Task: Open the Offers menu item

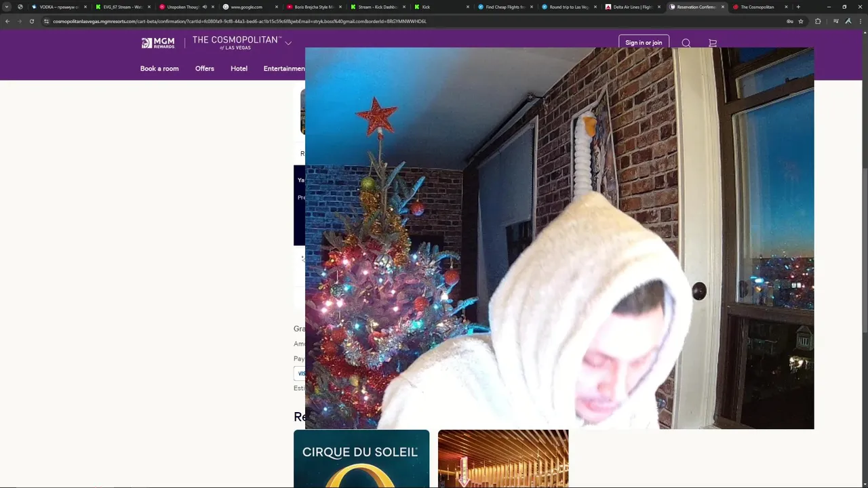Action: pos(205,68)
